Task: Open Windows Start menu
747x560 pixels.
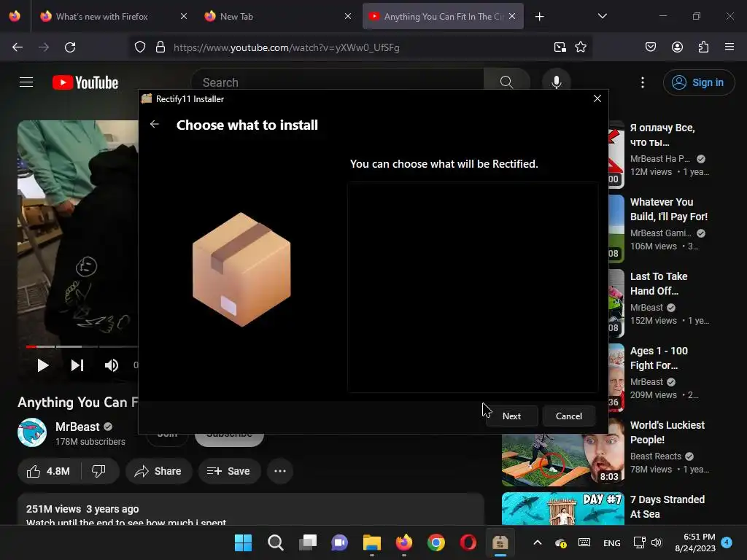Action: [243, 542]
